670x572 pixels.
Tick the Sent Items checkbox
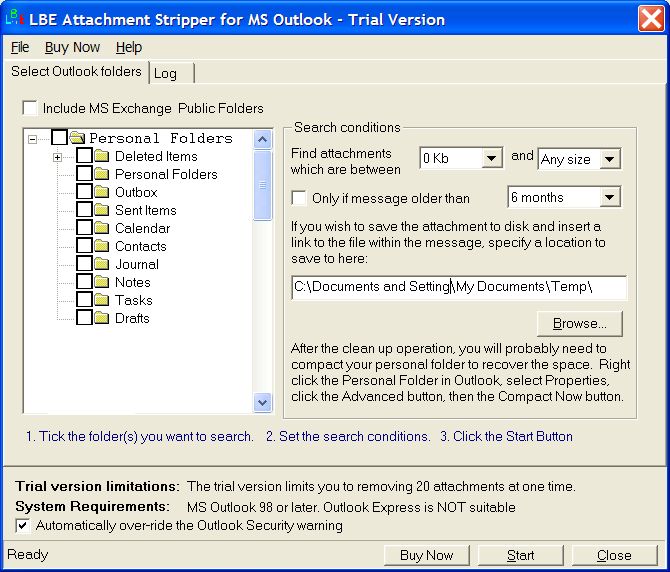coord(85,209)
